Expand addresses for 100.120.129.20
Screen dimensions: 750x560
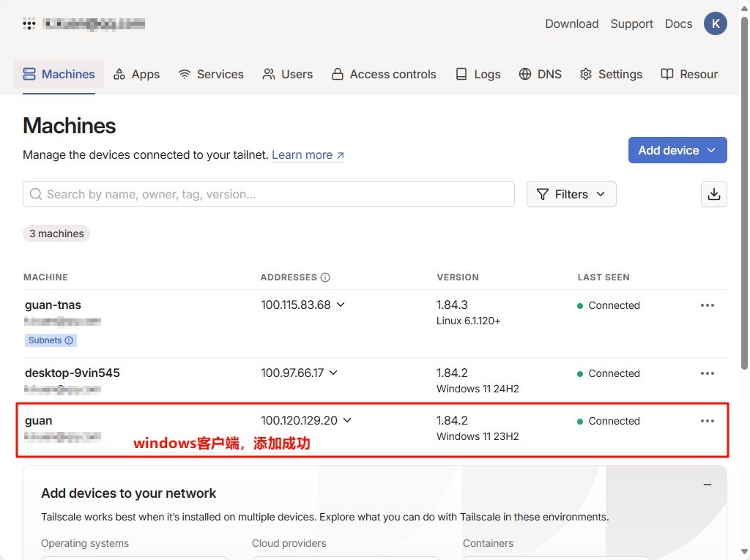[x=347, y=420]
